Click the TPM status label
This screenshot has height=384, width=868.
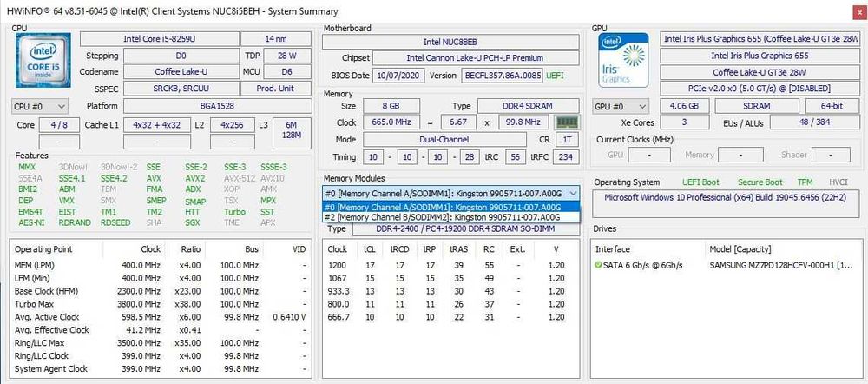[805, 182]
